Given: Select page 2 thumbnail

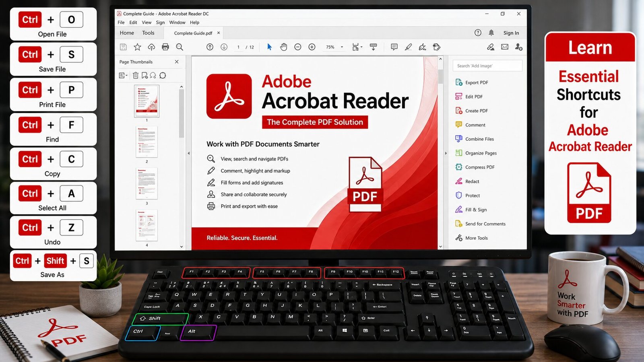Looking at the screenshot, I should (x=147, y=142).
